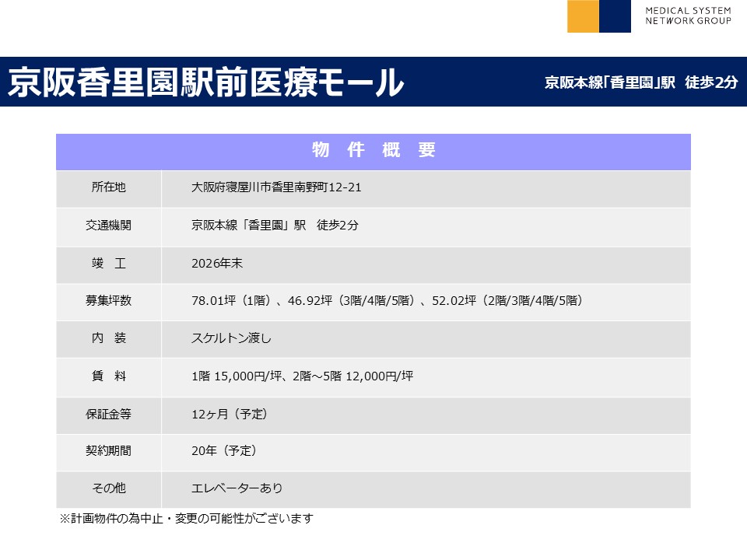Click the address 大阪府寝屋川市香里南野町12-21
The image size is (747, 560).
pos(276,187)
